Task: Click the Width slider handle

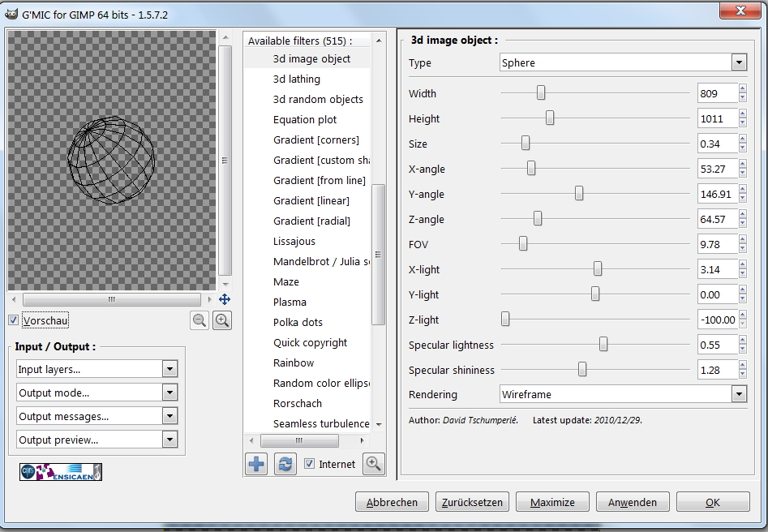Action: pyautogui.click(x=541, y=92)
